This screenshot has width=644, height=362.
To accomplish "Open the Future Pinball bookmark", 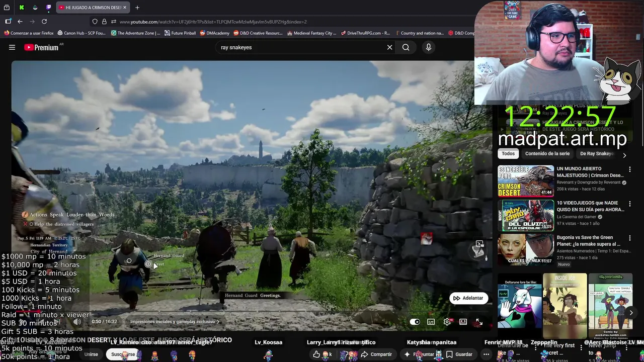I will tap(180, 33).
